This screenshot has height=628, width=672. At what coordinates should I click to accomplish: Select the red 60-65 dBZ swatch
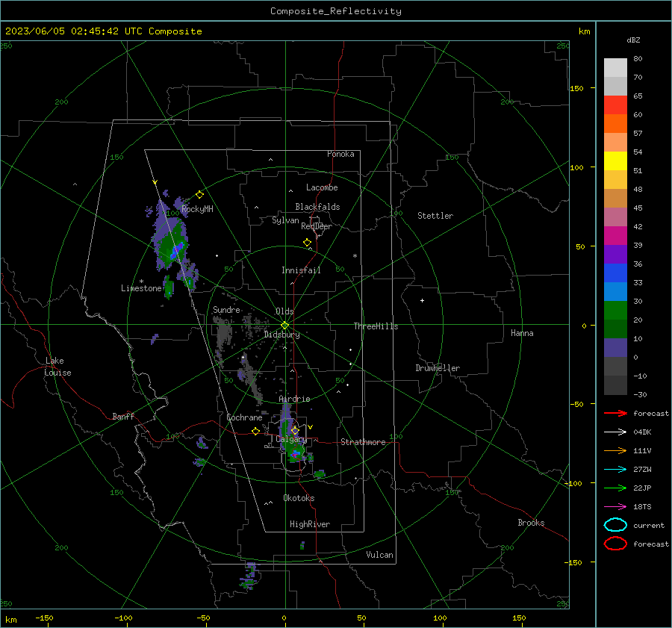coord(615,105)
